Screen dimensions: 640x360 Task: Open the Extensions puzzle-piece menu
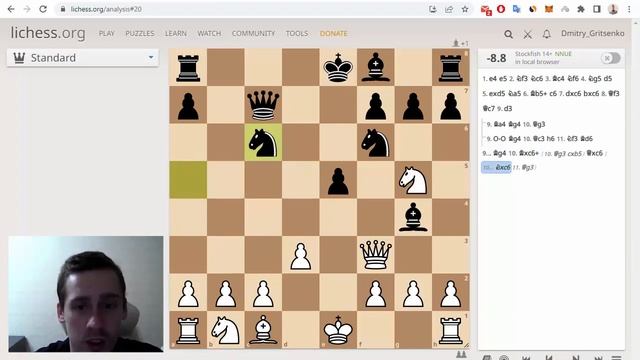581,9
